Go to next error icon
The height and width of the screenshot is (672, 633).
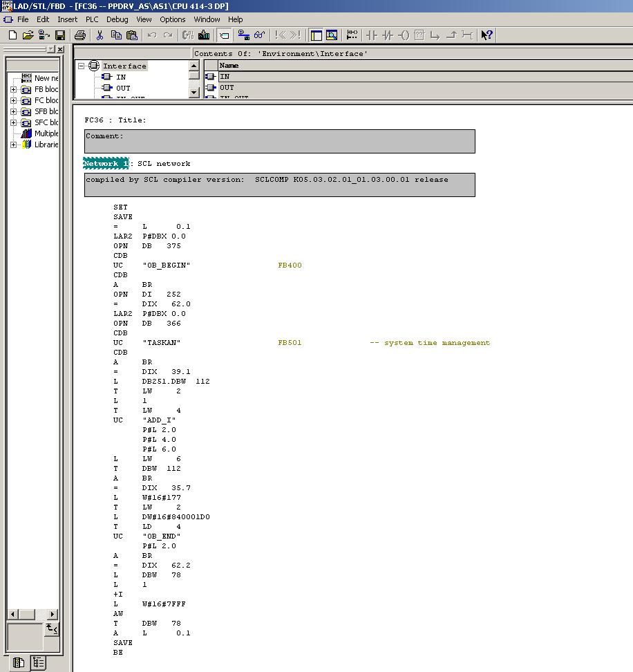(296, 35)
